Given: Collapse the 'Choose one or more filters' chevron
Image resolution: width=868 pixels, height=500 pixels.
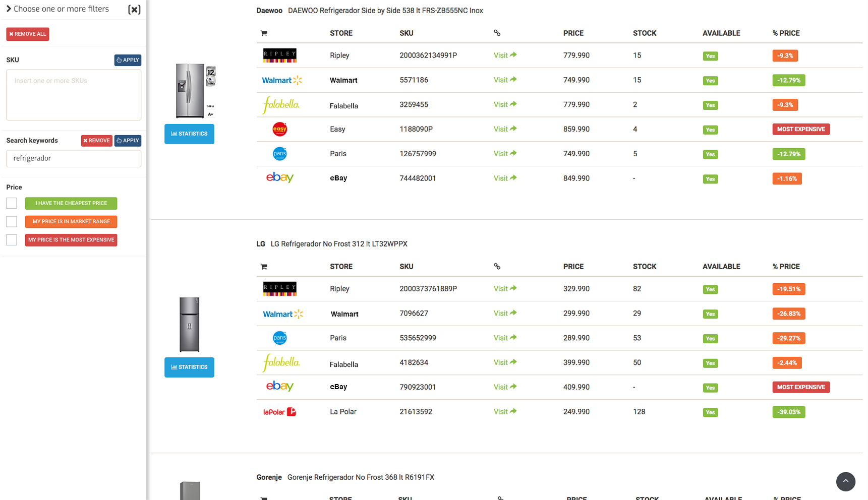Looking at the screenshot, I should [9, 9].
